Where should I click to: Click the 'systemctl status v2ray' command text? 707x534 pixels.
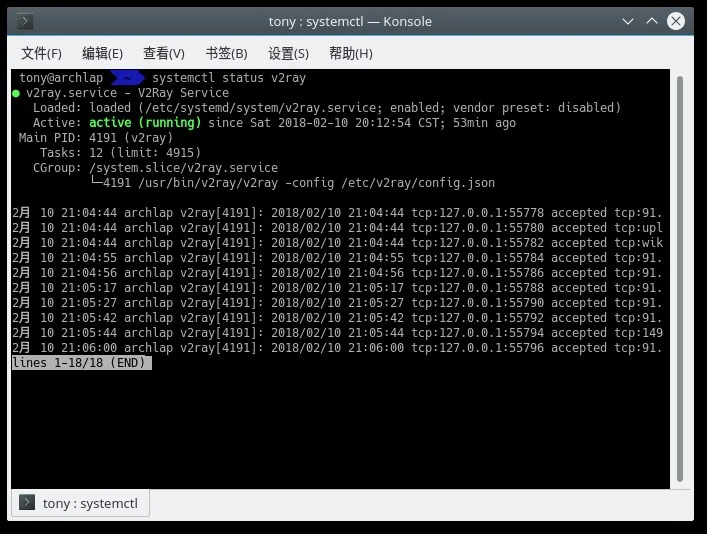[229, 78]
